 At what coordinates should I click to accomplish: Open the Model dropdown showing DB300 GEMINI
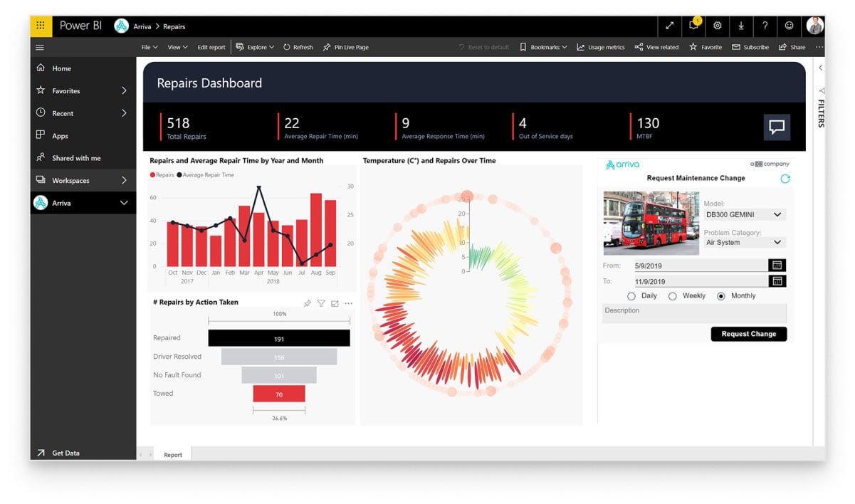click(x=744, y=214)
